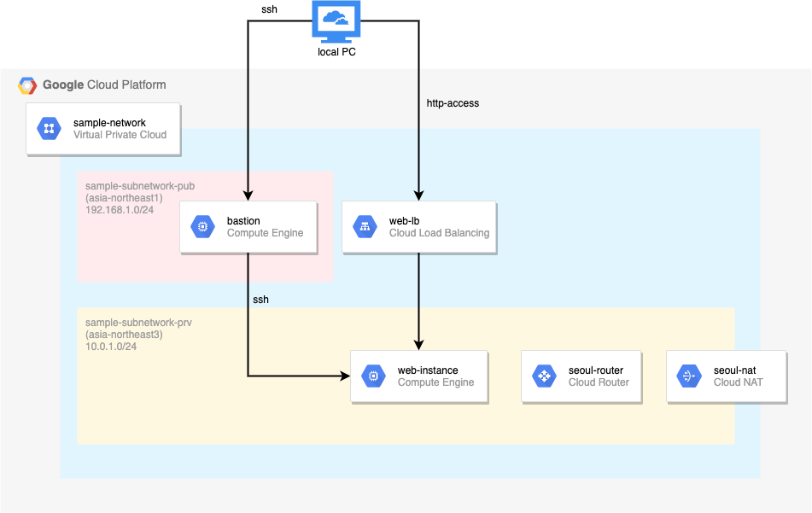Click the 'Cloud NAT' subtitle
Viewport: 812px width, 513px height.
click(738, 382)
